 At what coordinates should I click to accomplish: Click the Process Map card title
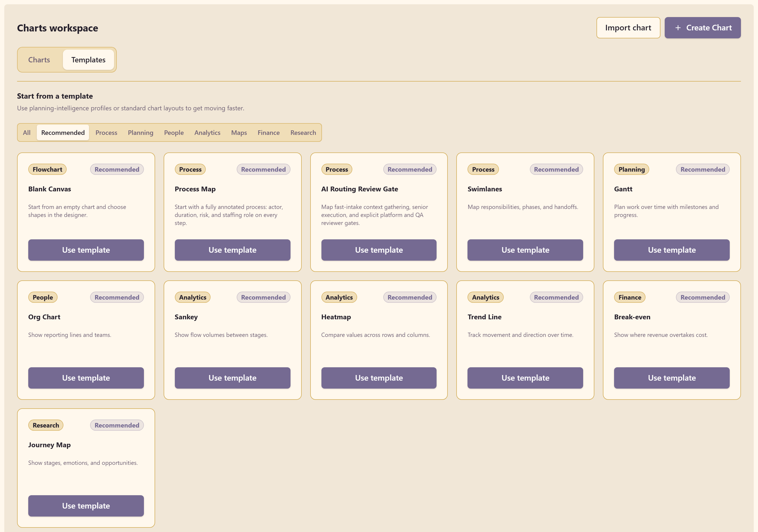(x=195, y=189)
